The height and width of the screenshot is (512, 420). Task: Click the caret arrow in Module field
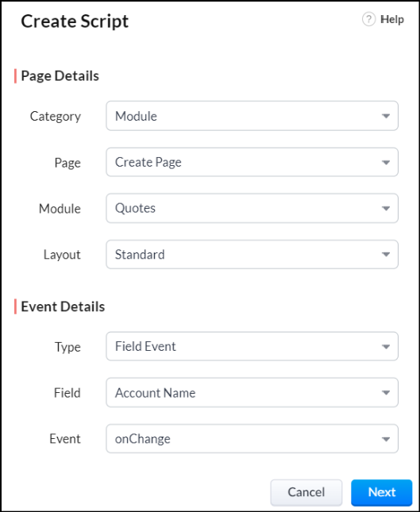(x=386, y=208)
